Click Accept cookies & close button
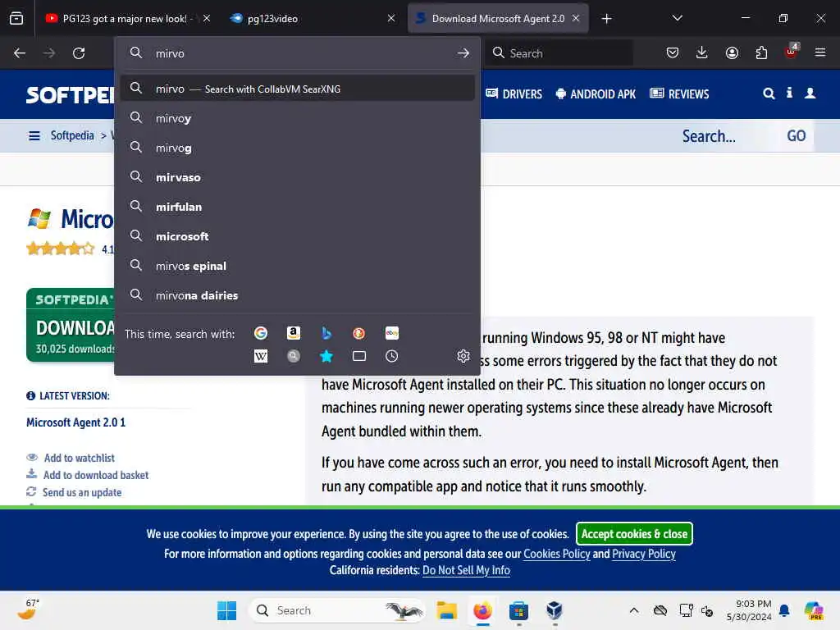Screen dimensions: 840x630 tap(634, 533)
